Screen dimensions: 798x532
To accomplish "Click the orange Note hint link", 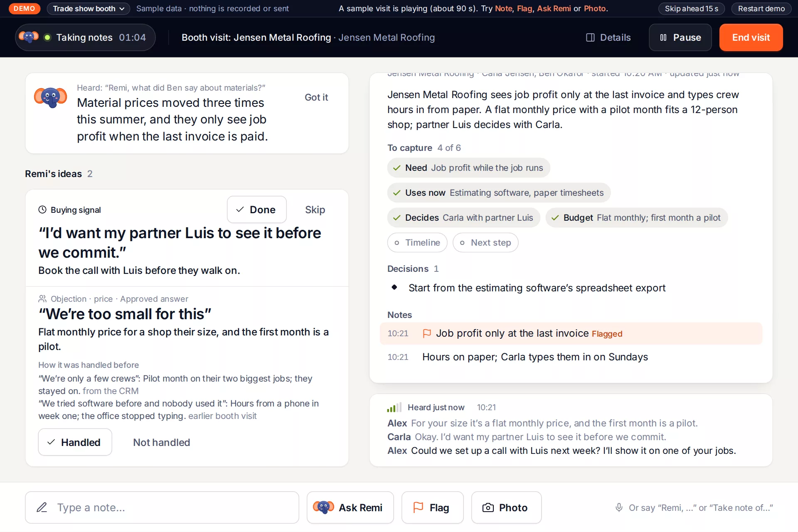I will pos(503,9).
